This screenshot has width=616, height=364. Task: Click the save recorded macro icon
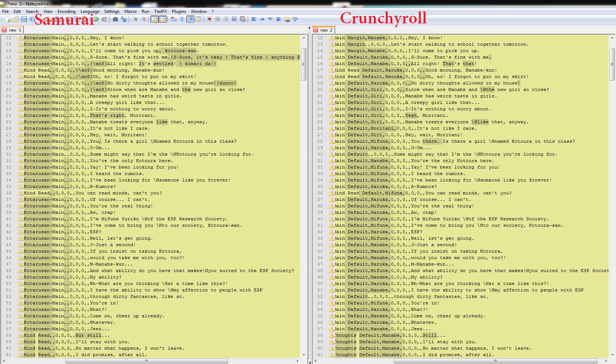click(x=242, y=19)
